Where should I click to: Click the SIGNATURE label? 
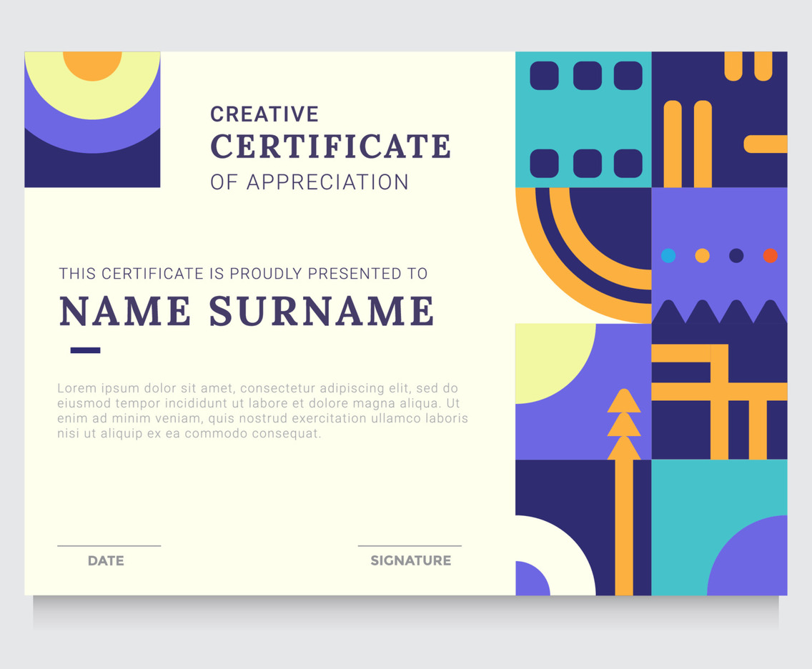(x=410, y=561)
